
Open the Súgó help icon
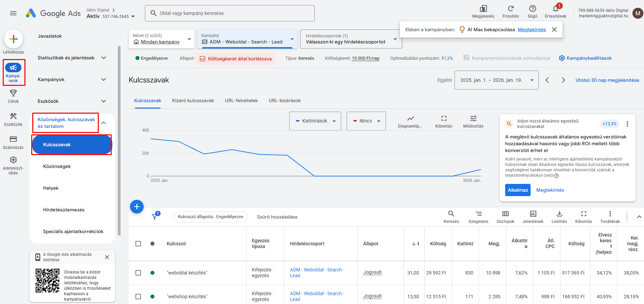532,9
